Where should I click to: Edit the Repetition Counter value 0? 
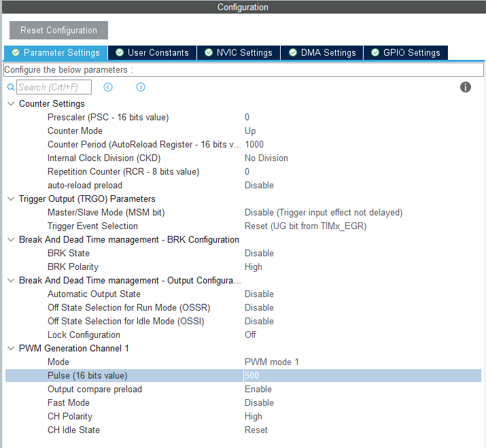[247, 172]
